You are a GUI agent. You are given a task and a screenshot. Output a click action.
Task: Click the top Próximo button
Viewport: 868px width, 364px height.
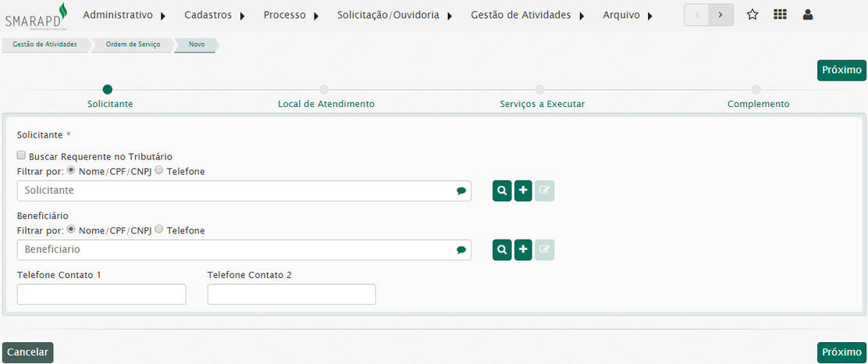click(x=841, y=70)
